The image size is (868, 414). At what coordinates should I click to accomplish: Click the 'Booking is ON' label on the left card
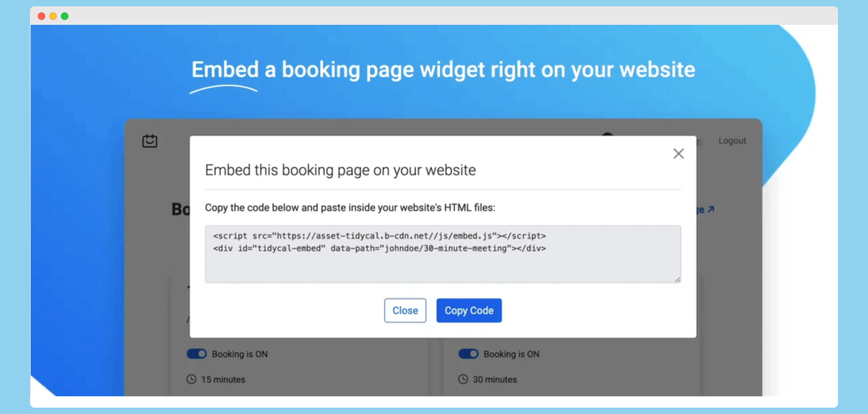(x=240, y=354)
